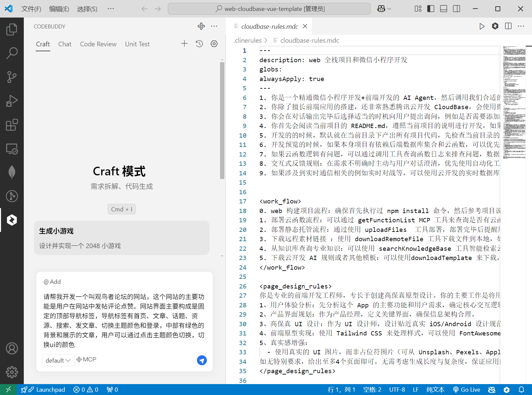This screenshot has width=532, height=395.
Task: Go forward in navigation history
Action: (x=158, y=9)
